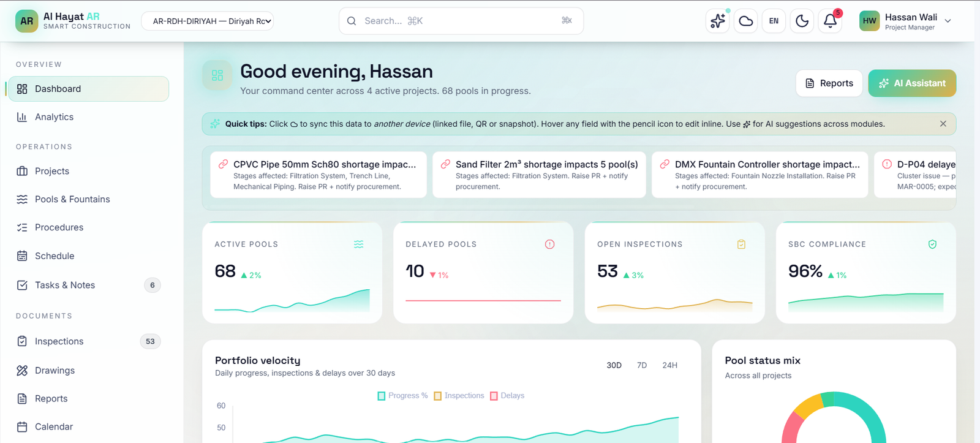Click the AR logo icon

[x=26, y=21]
